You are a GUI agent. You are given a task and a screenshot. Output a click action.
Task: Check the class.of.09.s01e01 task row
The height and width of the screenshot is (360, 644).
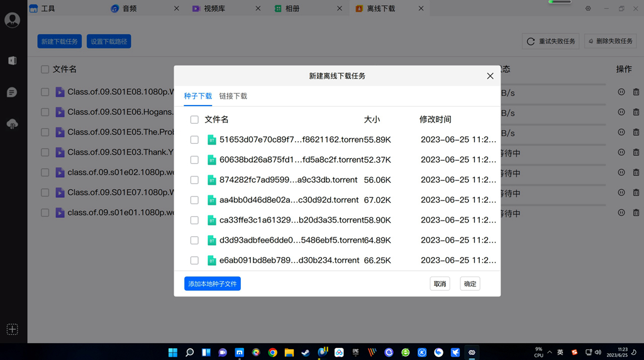(x=45, y=212)
